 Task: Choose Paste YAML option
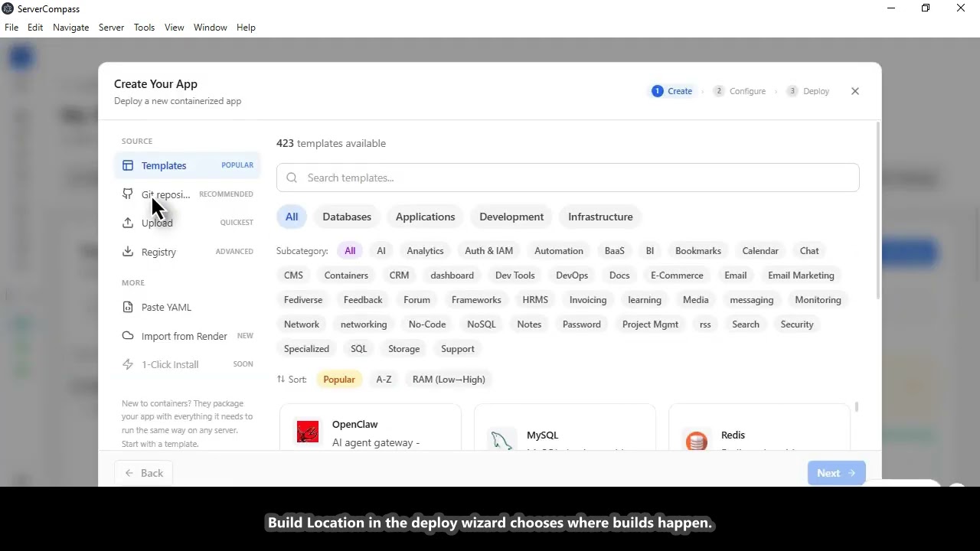[188, 307]
